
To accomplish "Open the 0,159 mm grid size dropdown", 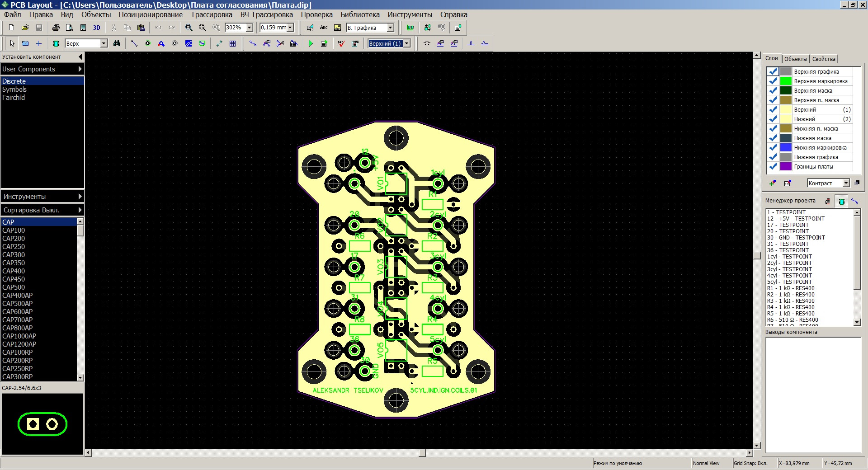I will [290, 28].
